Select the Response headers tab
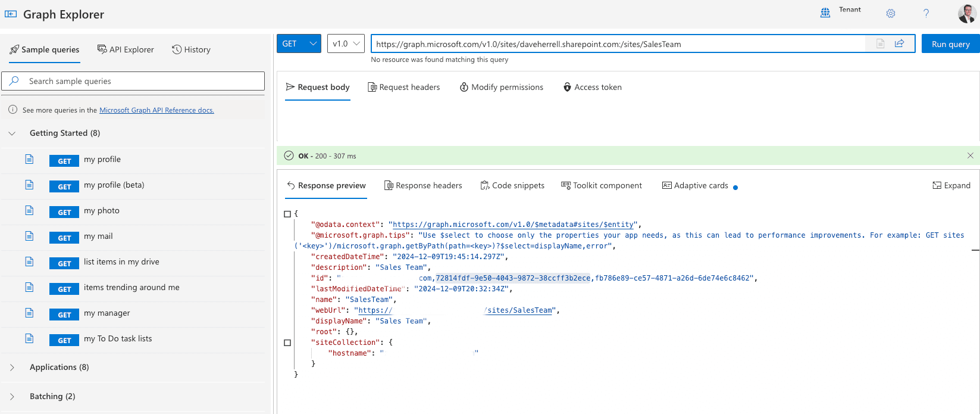Image resolution: width=980 pixels, height=414 pixels. click(423, 185)
